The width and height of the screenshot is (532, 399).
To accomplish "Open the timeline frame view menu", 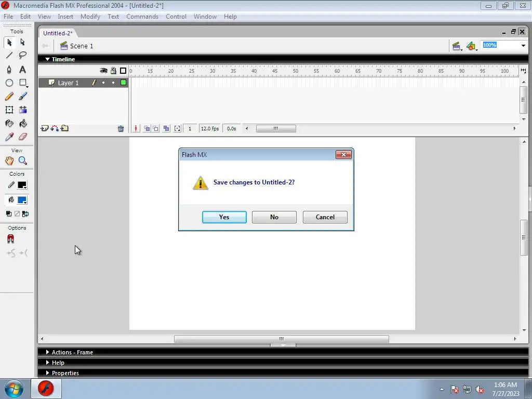I will point(523,70).
